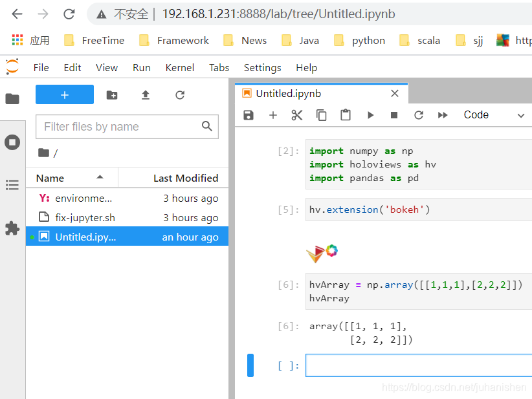Click the file filter magnifier icon
This screenshot has height=399, width=532.
click(207, 126)
